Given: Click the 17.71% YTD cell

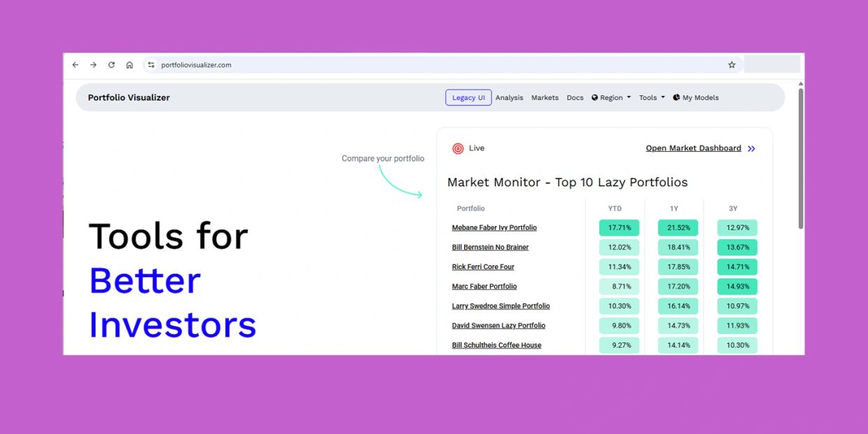Looking at the screenshot, I should pos(619,227).
